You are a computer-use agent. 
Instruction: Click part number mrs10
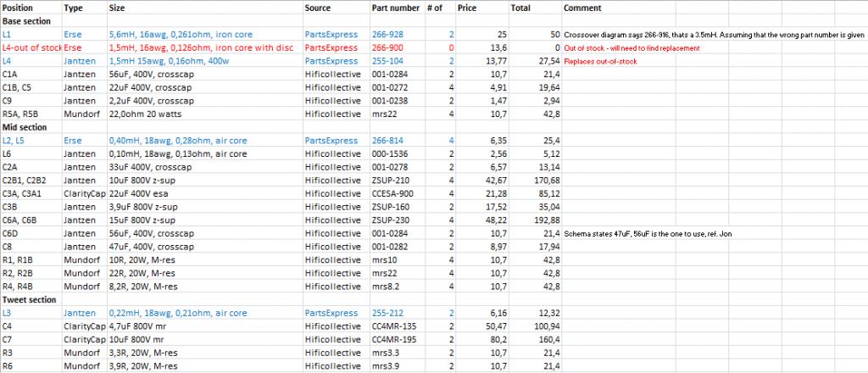click(397, 260)
